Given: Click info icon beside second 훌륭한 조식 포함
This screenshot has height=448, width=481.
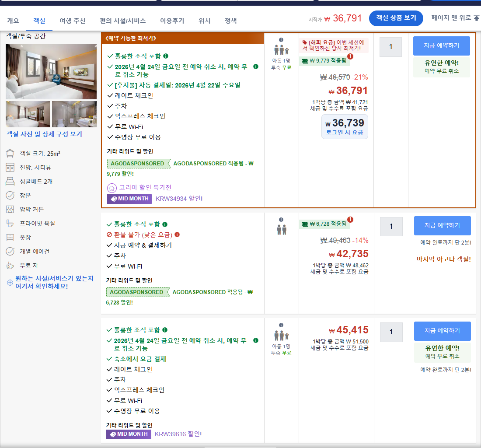Looking at the screenshot, I should [x=165, y=224].
